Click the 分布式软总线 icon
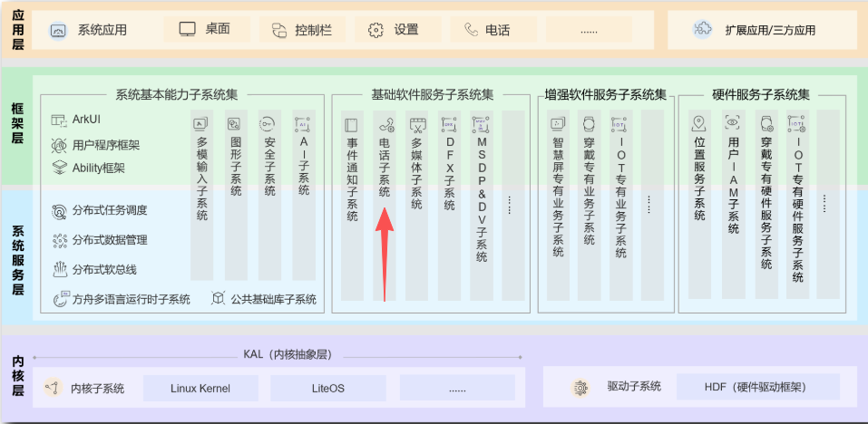The height and width of the screenshot is (424, 868). coord(59,269)
